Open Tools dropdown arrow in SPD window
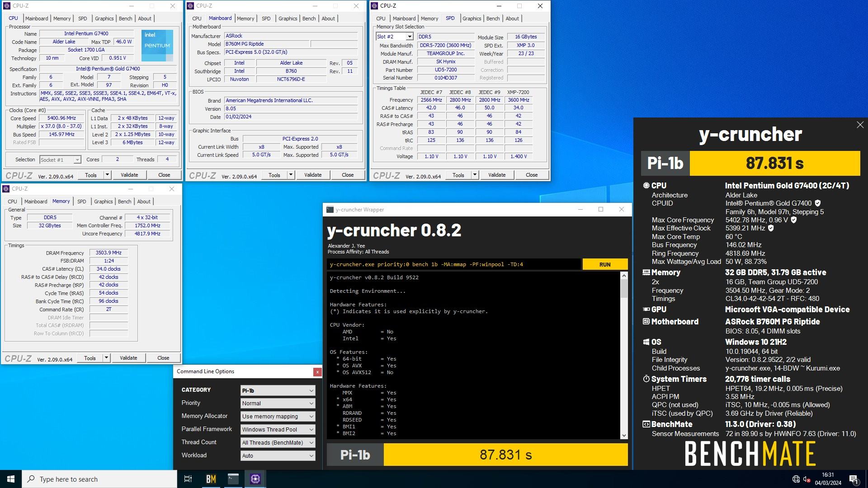Viewport: 868px width, 488px height. click(475, 175)
